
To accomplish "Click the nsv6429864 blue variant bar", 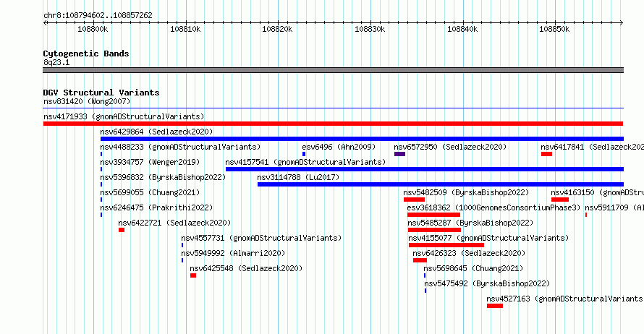I will coord(362,139).
